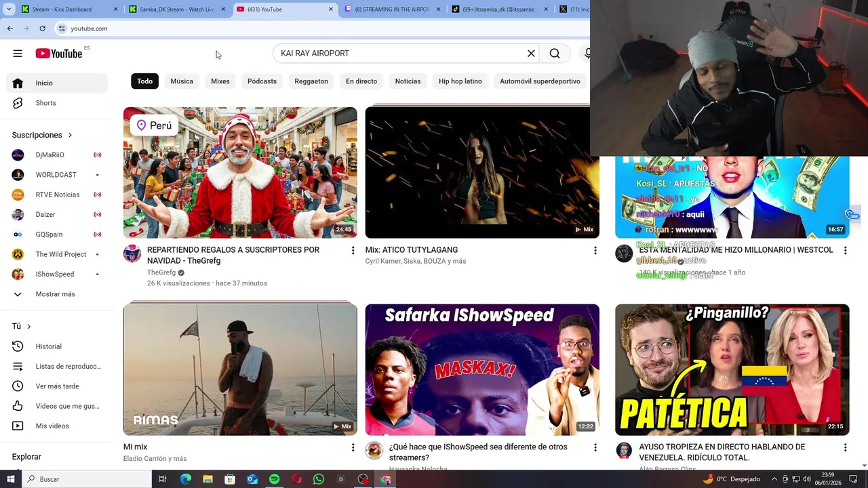Screen dimensions: 868x488
Task: Select the Todo filter chip
Action: 145,81
